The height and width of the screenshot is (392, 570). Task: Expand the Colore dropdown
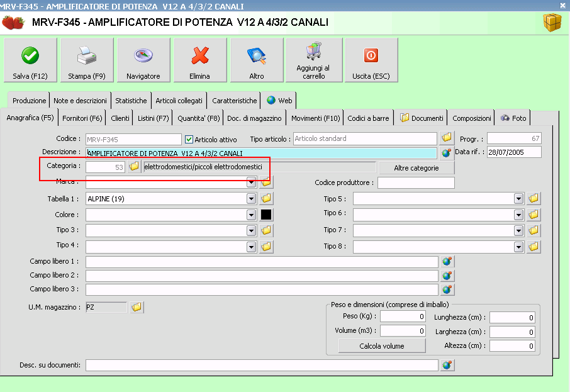[251, 215]
